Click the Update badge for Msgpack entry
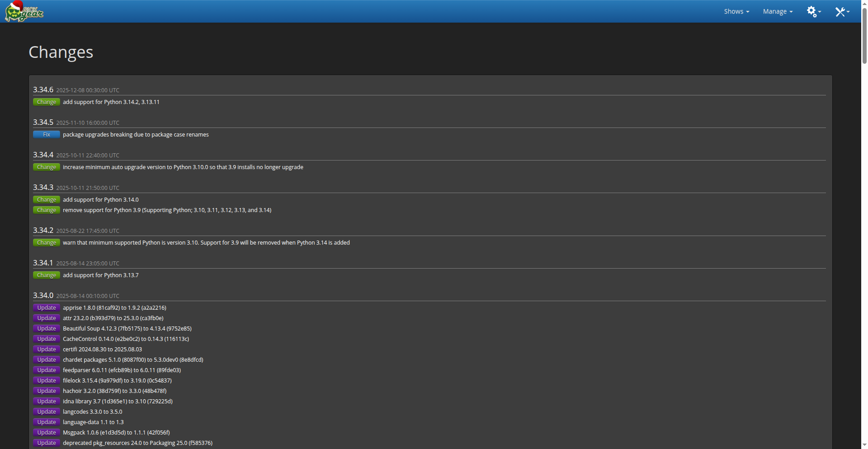Viewport: 868px width, 449px height. [x=47, y=433]
